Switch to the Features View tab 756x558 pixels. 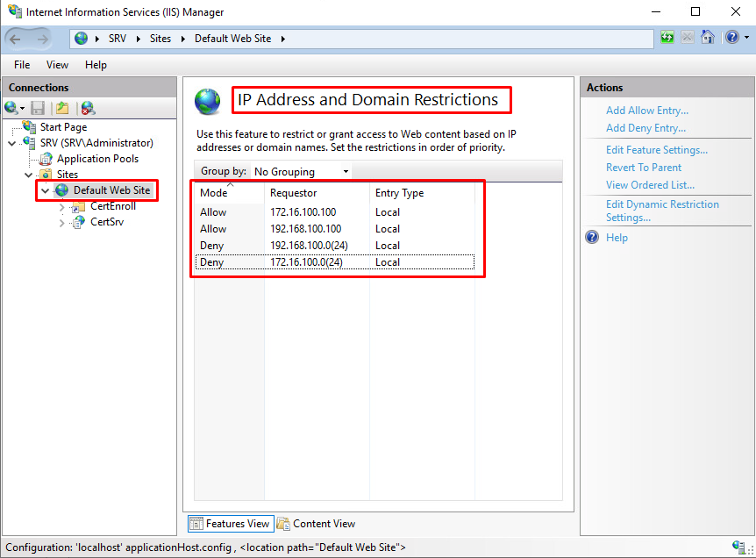click(231, 524)
